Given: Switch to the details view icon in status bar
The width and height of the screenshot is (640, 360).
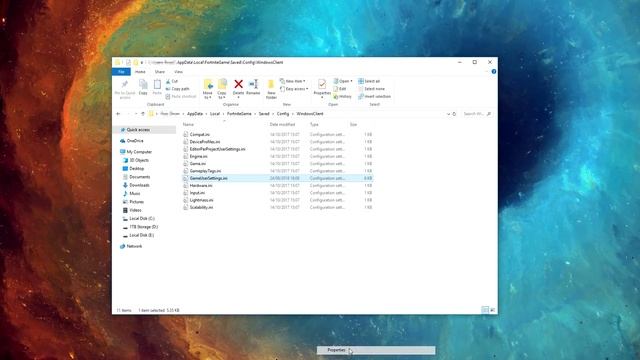Looking at the screenshot, I should click(485, 310).
